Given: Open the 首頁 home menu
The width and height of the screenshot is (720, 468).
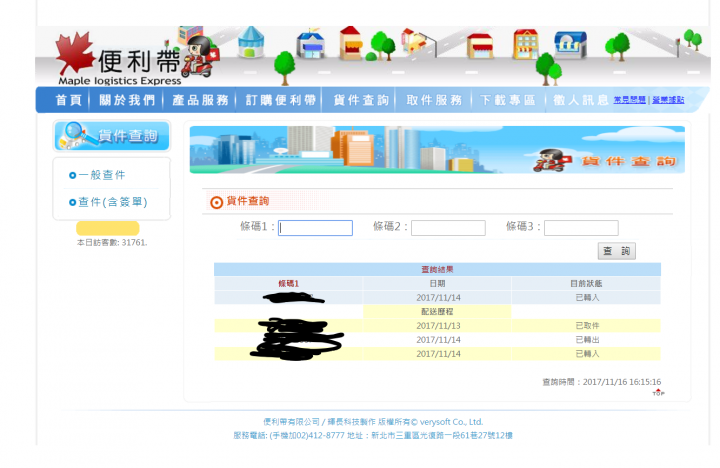Looking at the screenshot, I should [69, 100].
